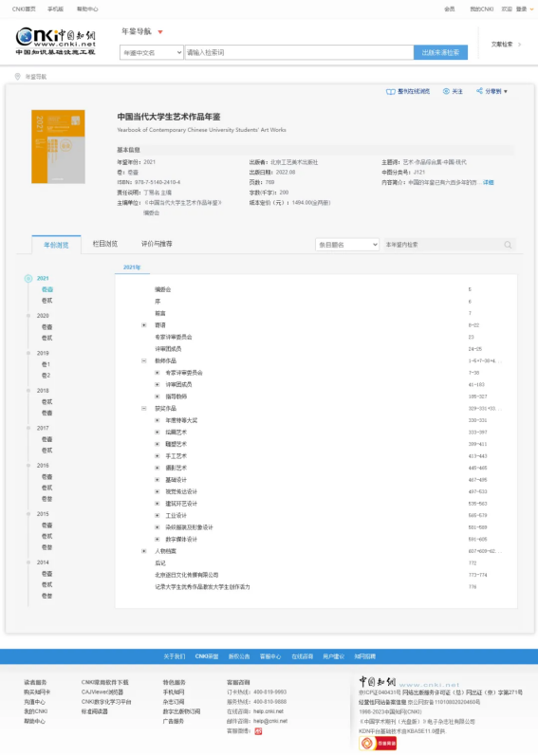The width and height of the screenshot is (538, 756).
Task: Click the orange certification badge in footer
Action: click(378, 744)
